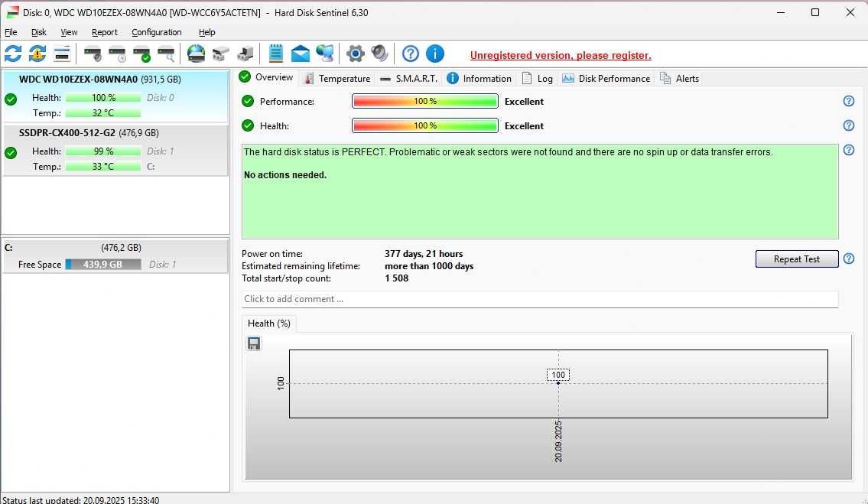Click the 'No actions needed.' text
This screenshot has width=868, height=504.
pyautogui.click(x=285, y=175)
